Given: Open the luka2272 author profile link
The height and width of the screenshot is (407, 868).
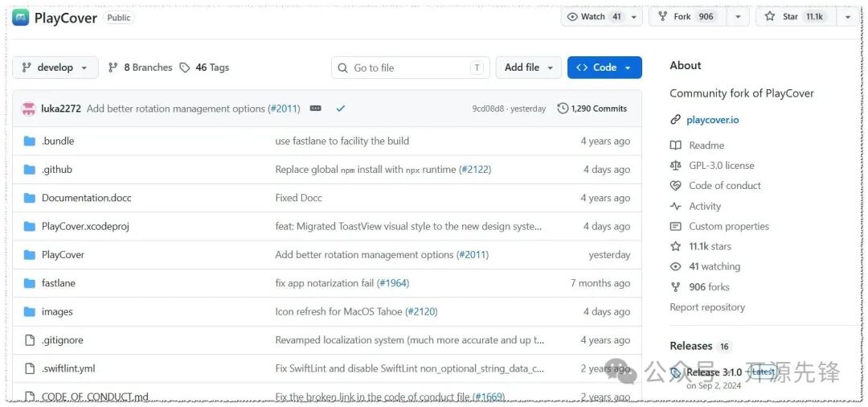Looking at the screenshot, I should tap(61, 109).
